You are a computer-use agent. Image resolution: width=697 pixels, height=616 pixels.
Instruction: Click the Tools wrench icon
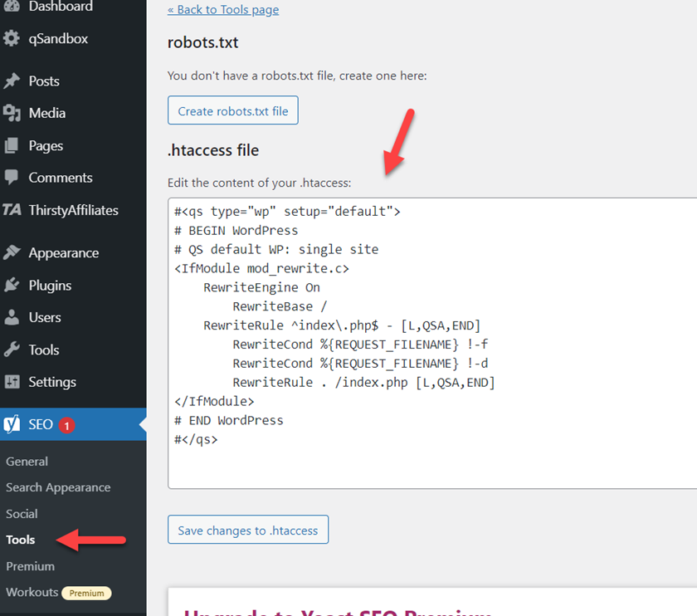pos(12,350)
